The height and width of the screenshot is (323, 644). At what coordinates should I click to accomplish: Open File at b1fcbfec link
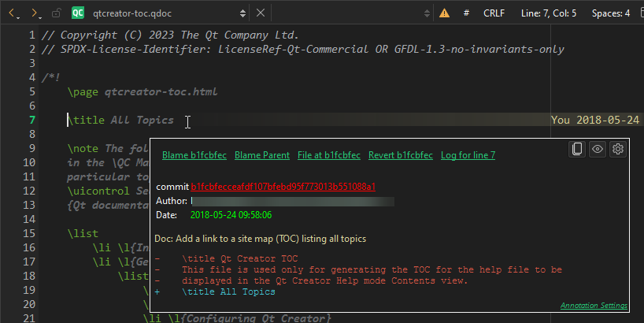click(328, 155)
